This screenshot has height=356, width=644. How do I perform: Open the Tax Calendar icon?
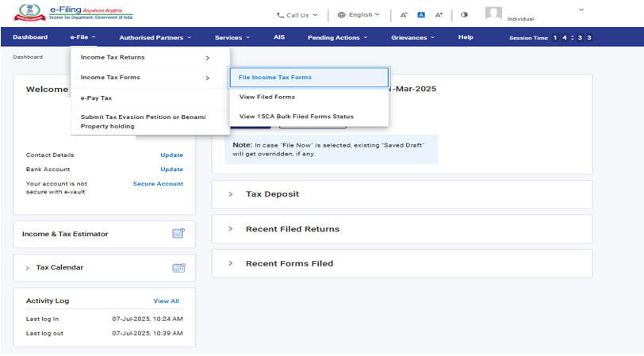tap(178, 268)
